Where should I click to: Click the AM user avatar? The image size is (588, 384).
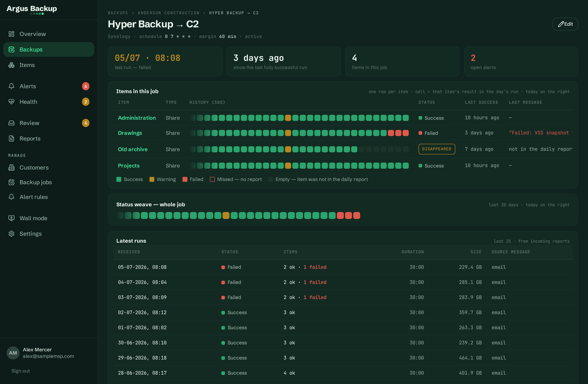click(13, 353)
